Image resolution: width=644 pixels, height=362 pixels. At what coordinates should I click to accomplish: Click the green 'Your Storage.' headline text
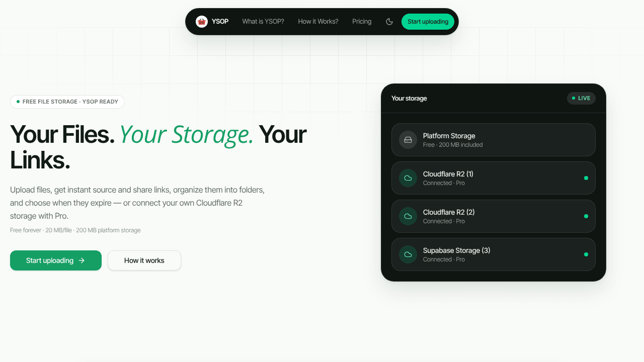(186, 134)
